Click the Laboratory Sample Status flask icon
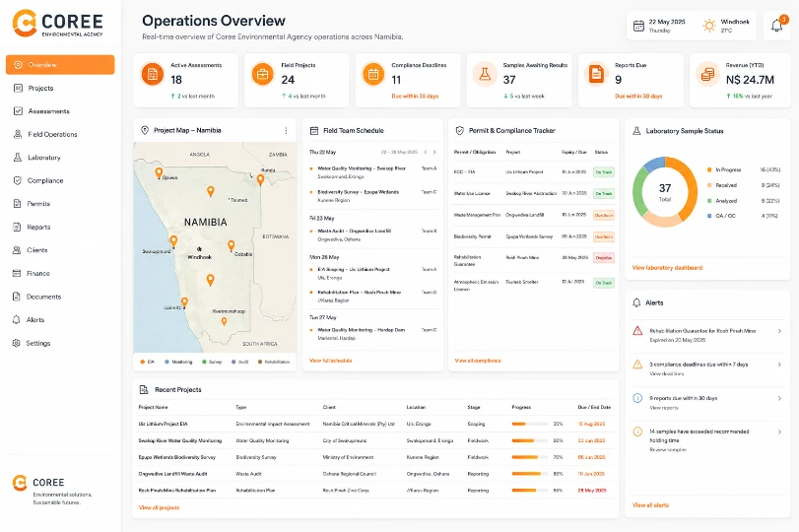 pyautogui.click(x=636, y=131)
